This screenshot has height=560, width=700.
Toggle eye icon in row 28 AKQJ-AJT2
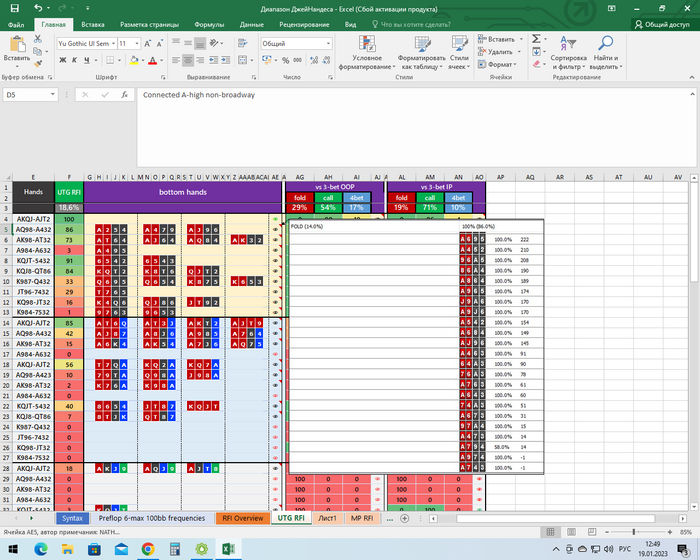click(275, 468)
